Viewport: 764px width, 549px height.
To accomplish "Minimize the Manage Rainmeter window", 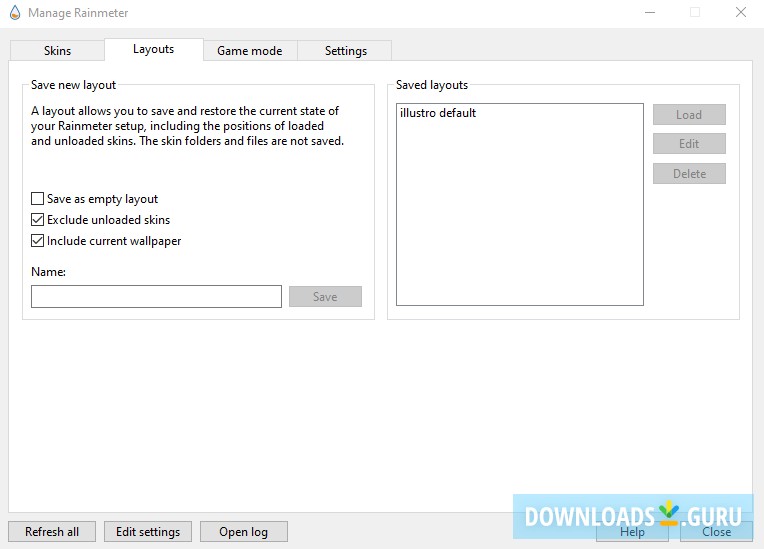I will pos(650,13).
